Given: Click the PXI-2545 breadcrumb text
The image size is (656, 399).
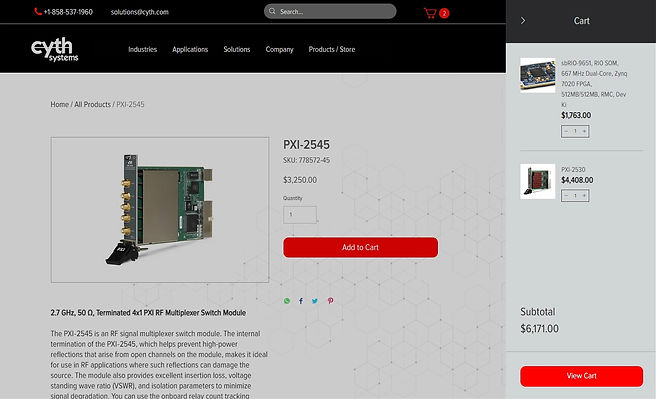Looking at the screenshot, I should coord(130,104).
